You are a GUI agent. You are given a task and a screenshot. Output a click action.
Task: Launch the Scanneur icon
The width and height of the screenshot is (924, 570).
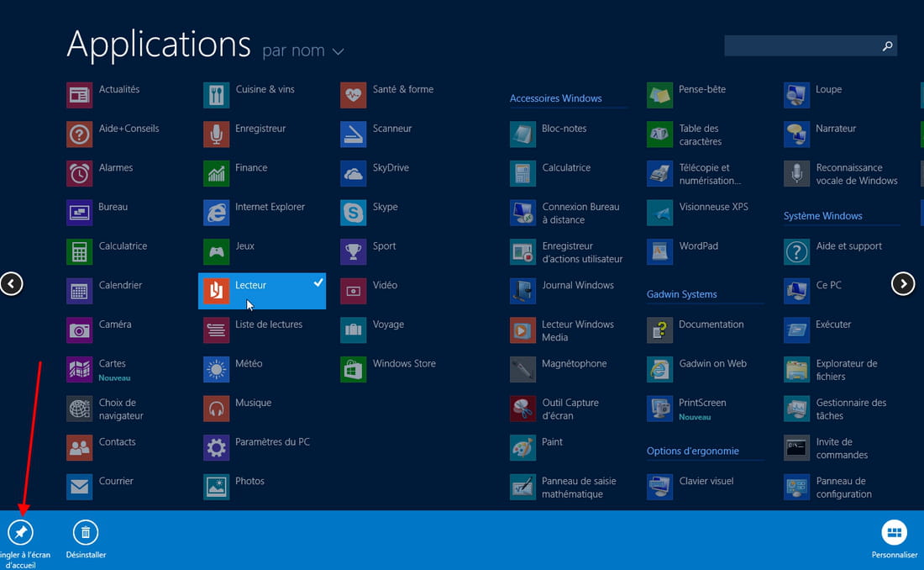(353, 134)
